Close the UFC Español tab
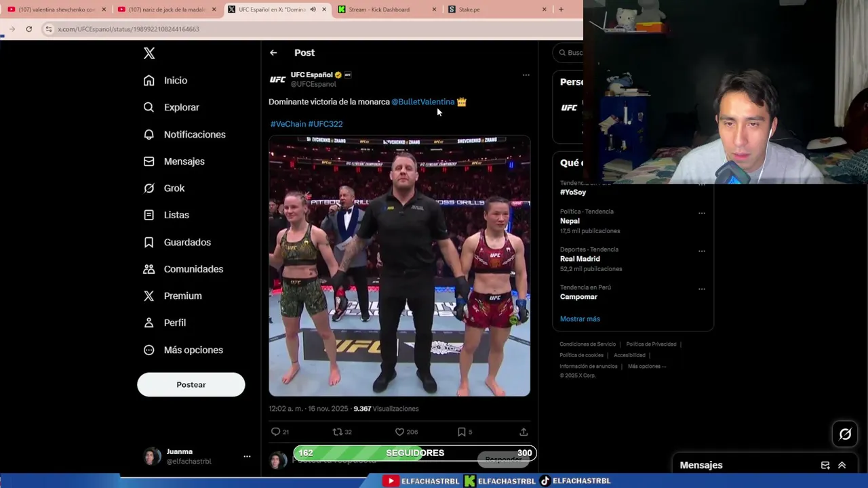 [x=324, y=9]
